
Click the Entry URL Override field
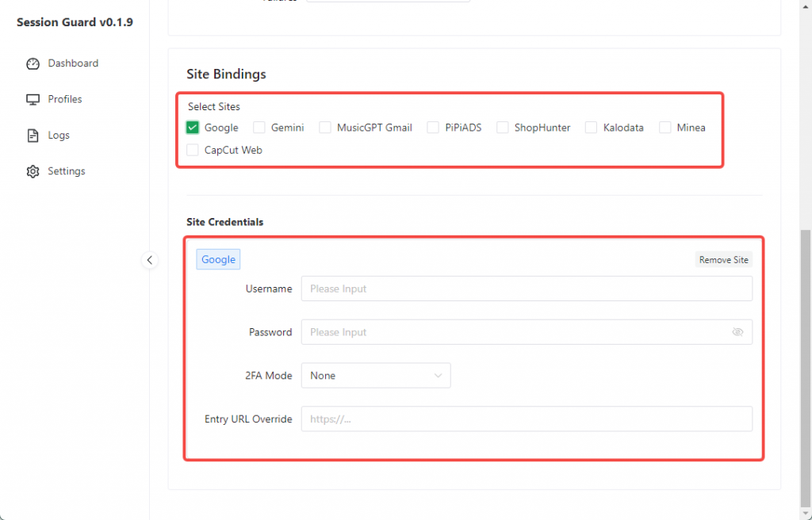point(527,419)
